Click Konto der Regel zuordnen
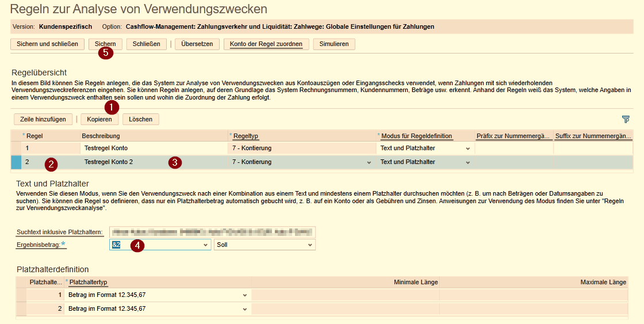 (x=266, y=44)
